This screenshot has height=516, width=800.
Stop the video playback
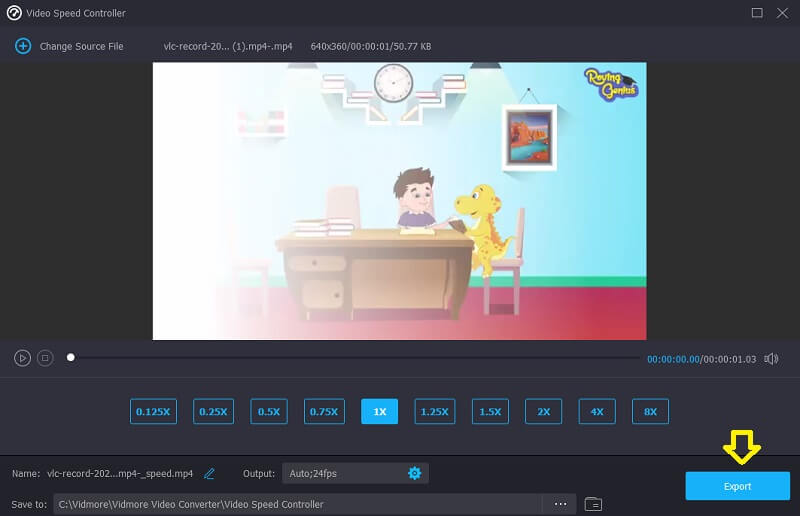coord(45,358)
